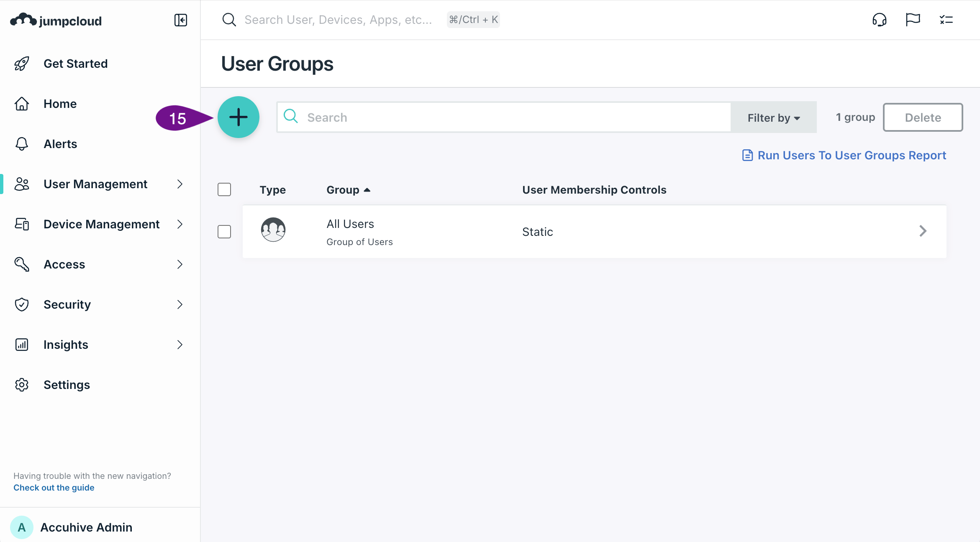
Task: Open Insights menu item
Action: [66, 345]
